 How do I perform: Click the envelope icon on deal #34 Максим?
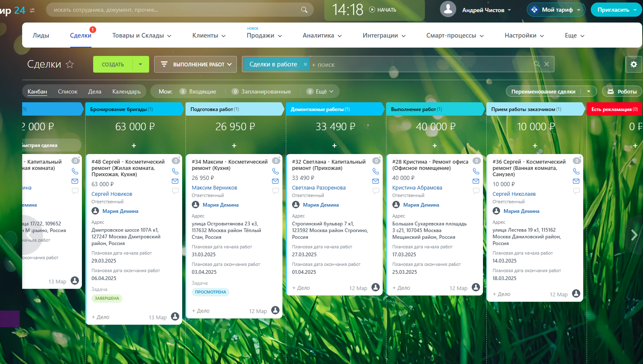pyautogui.click(x=275, y=181)
